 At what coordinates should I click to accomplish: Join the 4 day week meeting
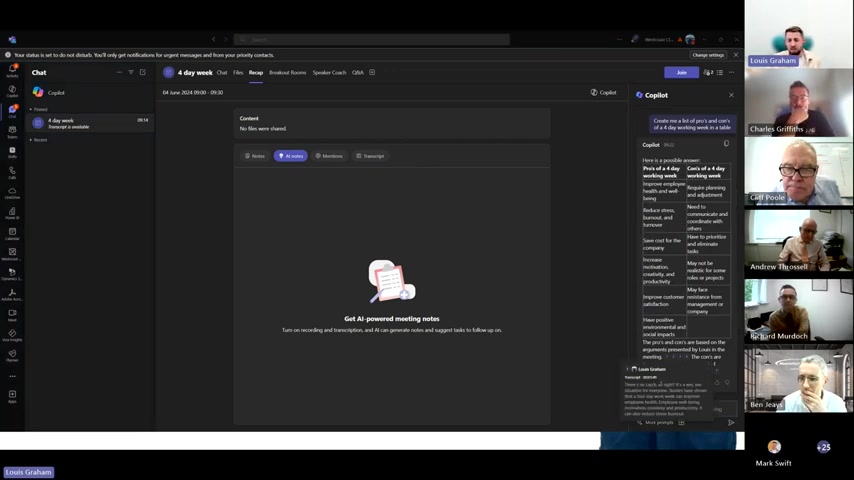[x=681, y=72]
